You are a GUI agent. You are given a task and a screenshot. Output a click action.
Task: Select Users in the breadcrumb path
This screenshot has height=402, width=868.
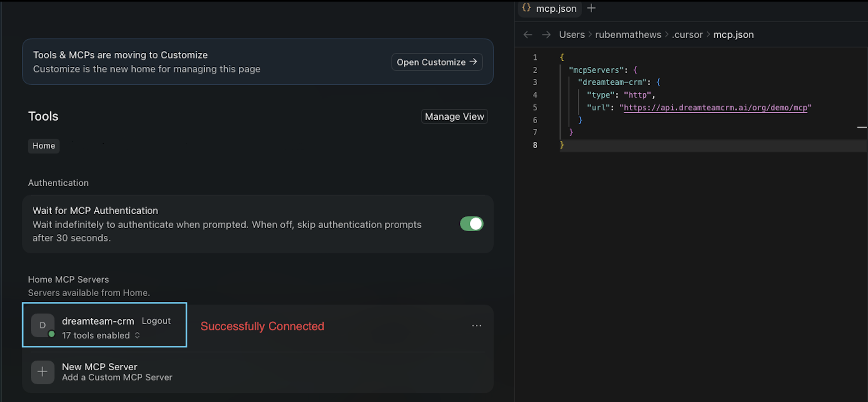[x=572, y=35]
